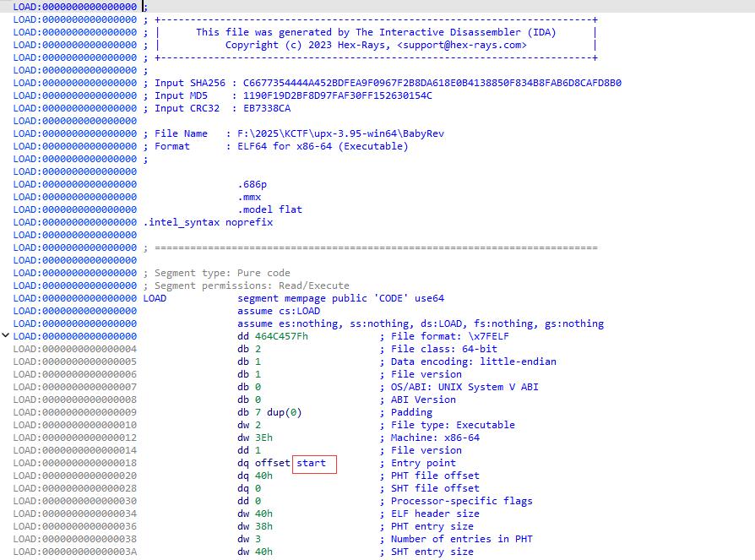Image resolution: width=755 pixels, height=560 pixels.
Task: Select the 'dd 464C457Fh' file format value
Action: point(273,336)
